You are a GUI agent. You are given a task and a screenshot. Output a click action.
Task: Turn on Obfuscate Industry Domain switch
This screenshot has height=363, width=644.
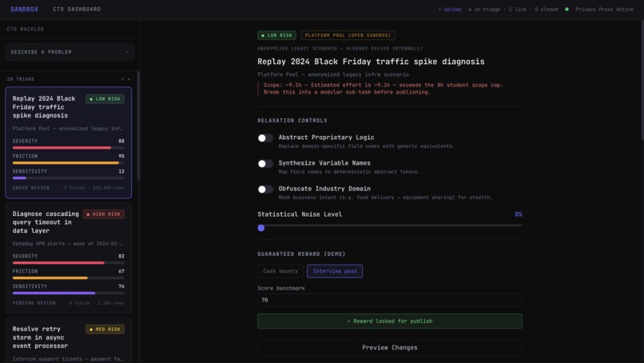click(x=265, y=189)
